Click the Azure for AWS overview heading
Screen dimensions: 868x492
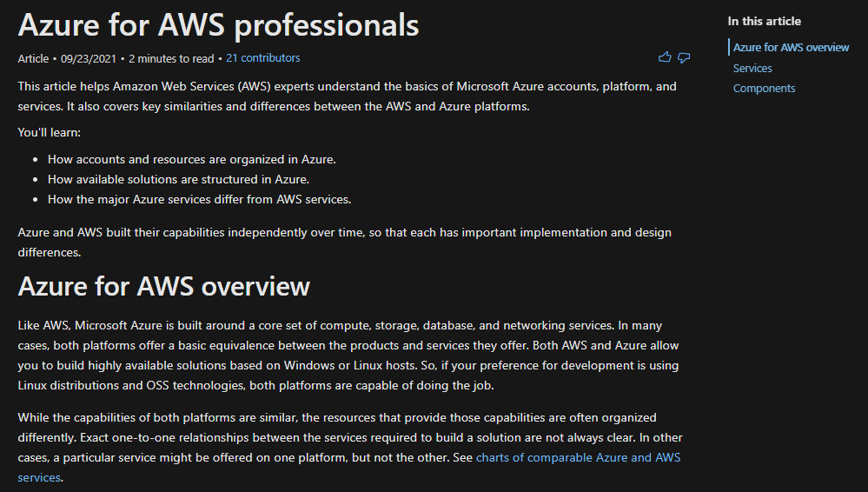pos(164,286)
